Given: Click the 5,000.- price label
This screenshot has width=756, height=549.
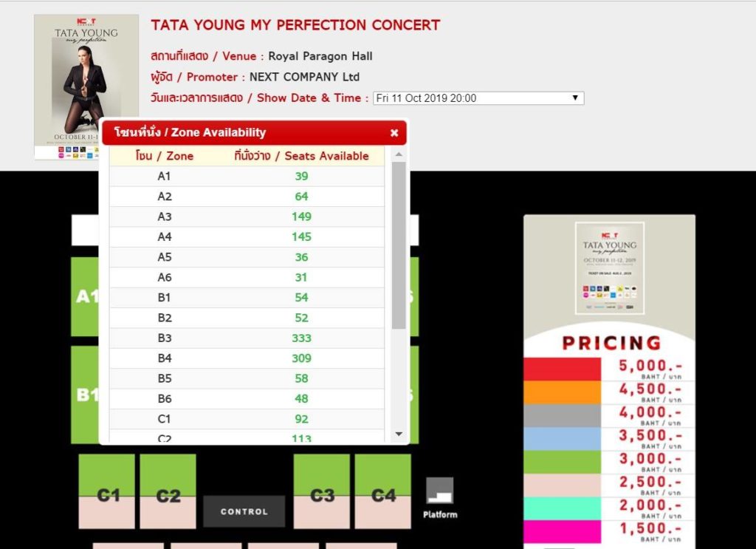Looking at the screenshot, I should tap(650, 366).
